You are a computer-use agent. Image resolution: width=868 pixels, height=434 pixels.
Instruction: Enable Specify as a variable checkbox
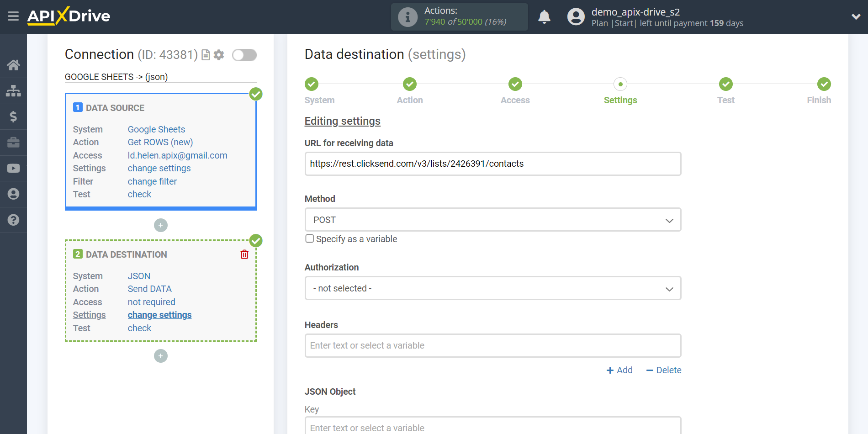(310, 238)
